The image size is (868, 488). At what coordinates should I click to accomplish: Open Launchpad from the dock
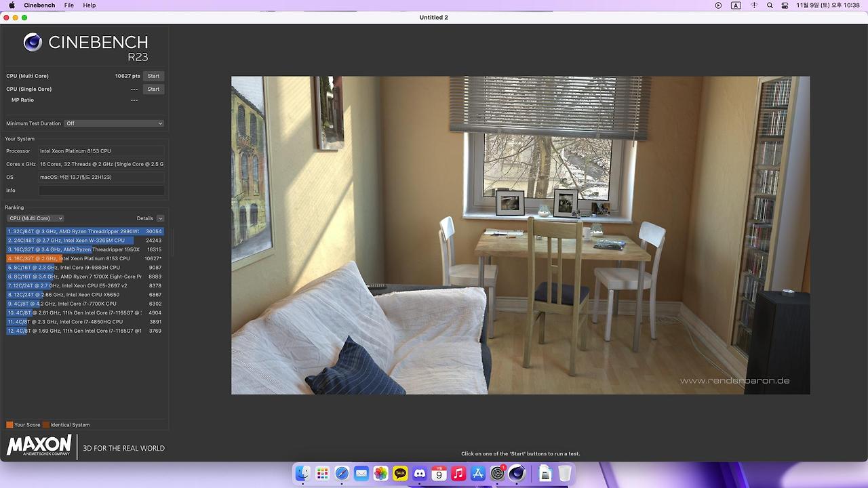[x=323, y=474]
